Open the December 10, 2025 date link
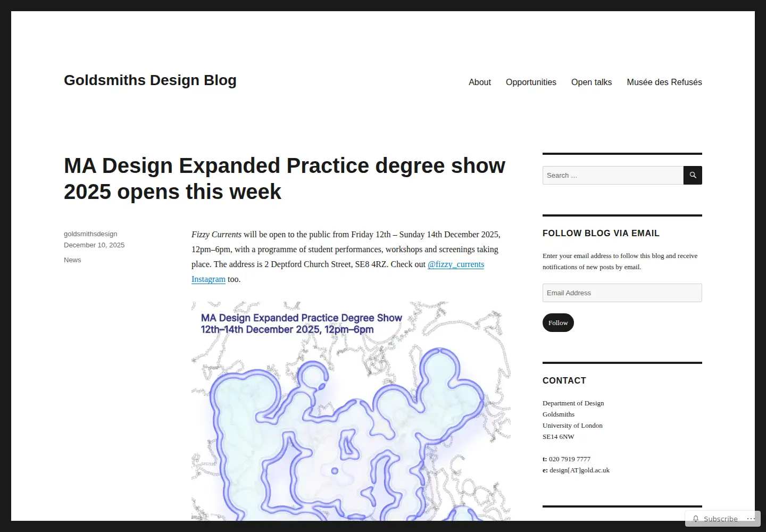 click(x=94, y=245)
